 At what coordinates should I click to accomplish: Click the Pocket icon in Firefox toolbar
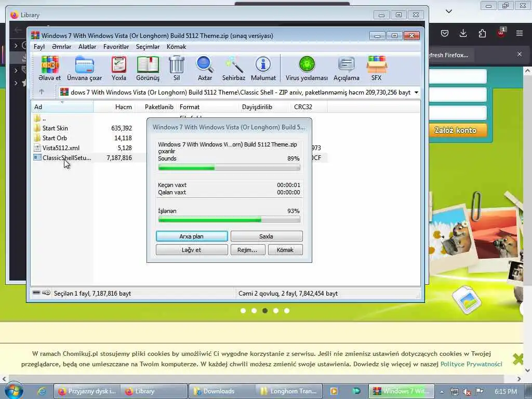445,33
